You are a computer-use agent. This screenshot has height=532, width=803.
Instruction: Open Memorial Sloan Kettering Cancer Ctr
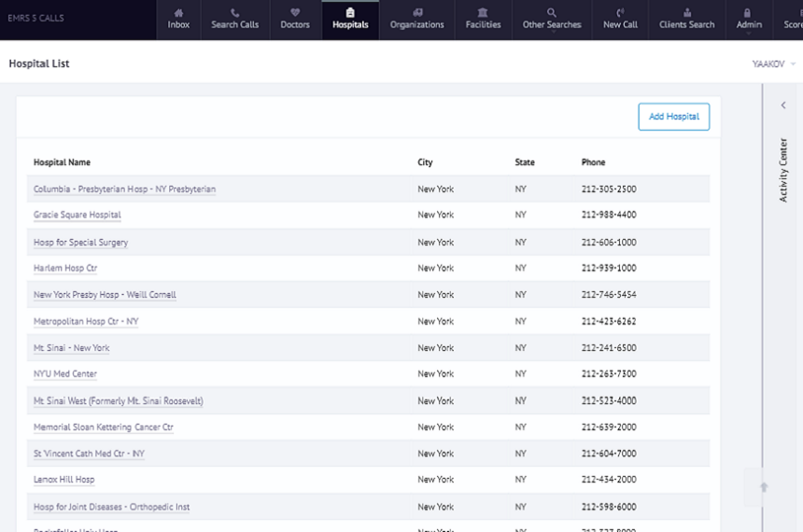click(104, 427)
